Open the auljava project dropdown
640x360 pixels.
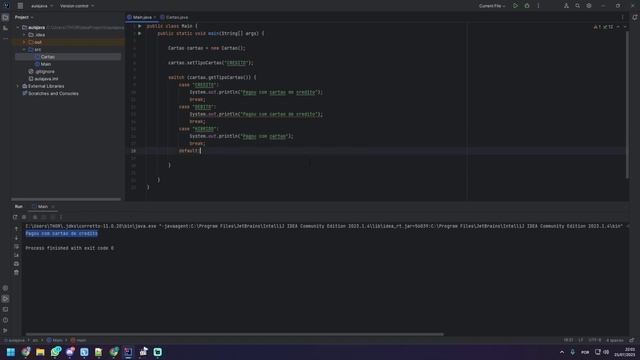point(42,6)
